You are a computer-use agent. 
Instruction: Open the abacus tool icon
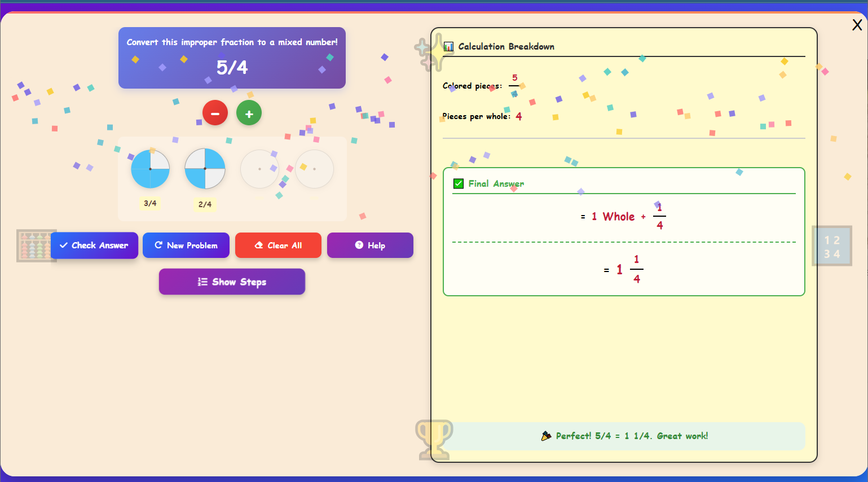click(x=35, y=246)
